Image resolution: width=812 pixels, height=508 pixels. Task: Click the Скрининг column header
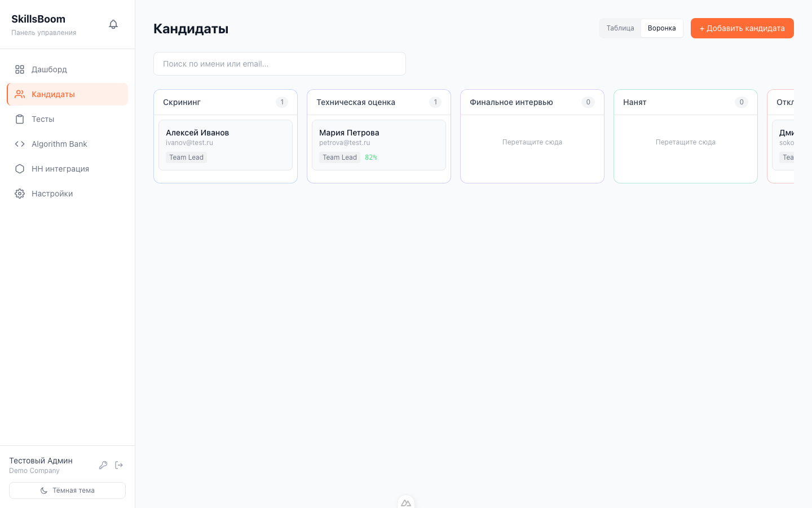tap(226, 102)
